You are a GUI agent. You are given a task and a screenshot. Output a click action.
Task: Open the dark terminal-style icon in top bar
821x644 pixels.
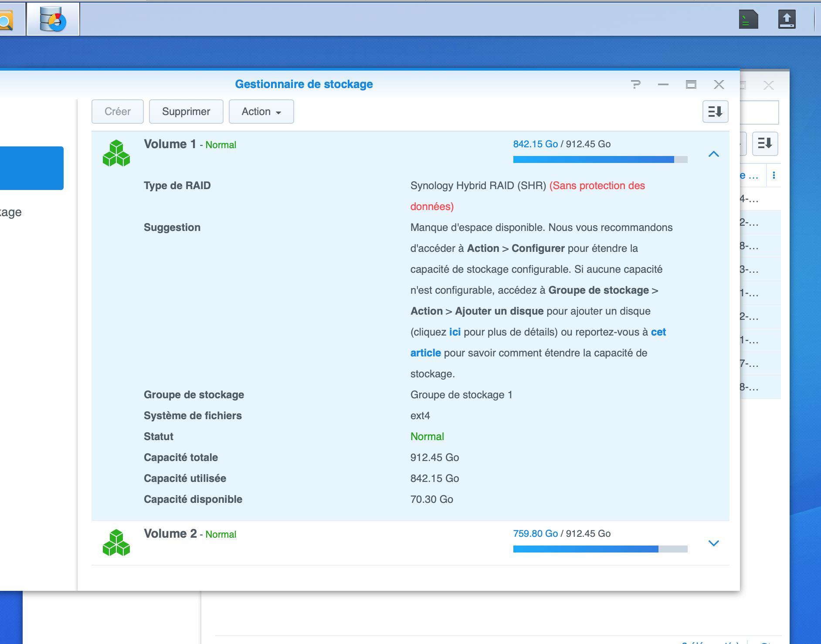tap(748, 20)
